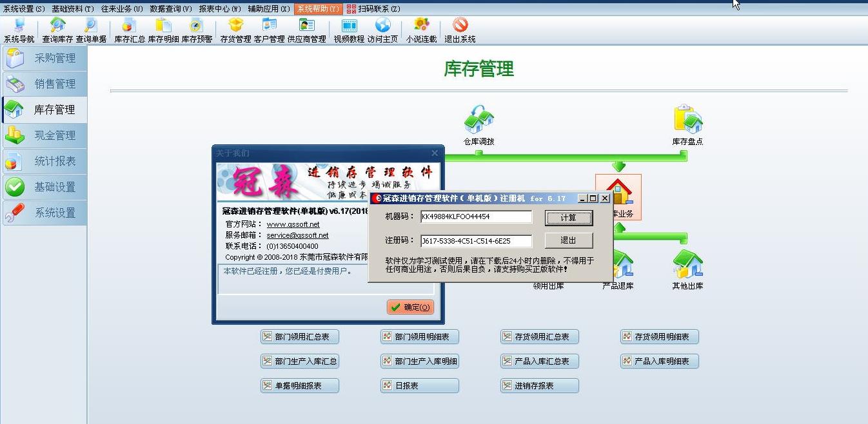Switch to 采购管理 in the sidebar
The height and width of the screenshot is (424, 868).
(x=44, y=58)
